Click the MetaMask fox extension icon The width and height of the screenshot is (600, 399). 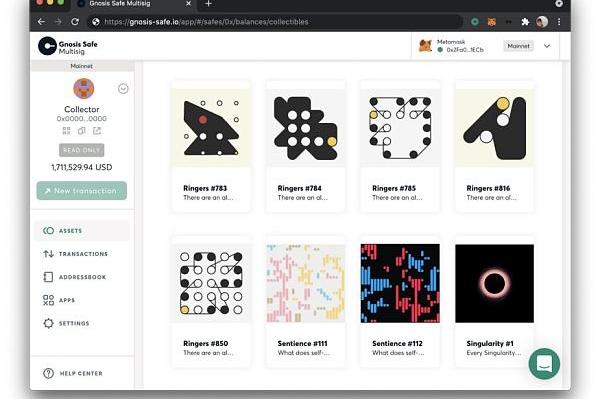492,22
